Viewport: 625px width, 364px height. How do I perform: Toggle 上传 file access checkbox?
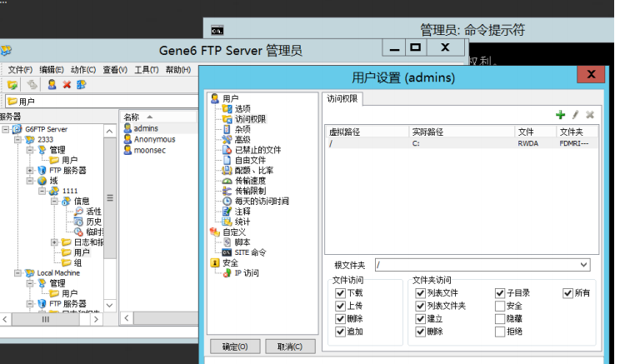(x=340, y=306)
